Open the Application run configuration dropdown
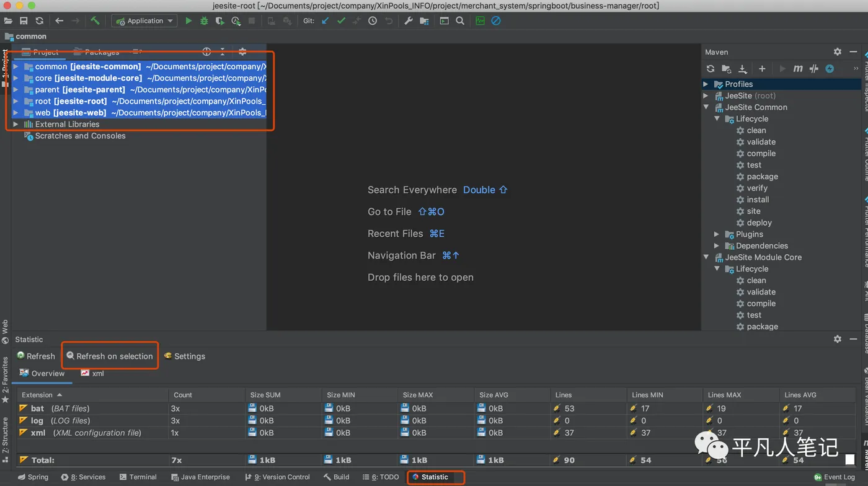The image size is (868, 486). click(144, 21)
